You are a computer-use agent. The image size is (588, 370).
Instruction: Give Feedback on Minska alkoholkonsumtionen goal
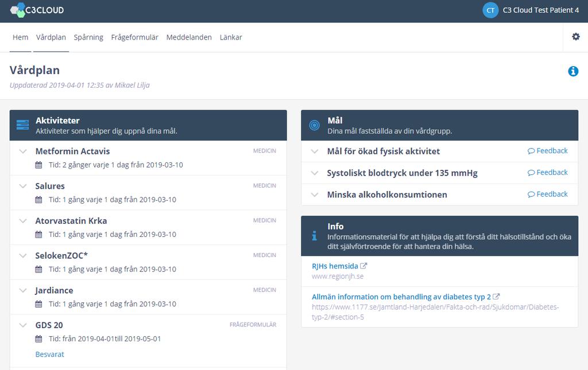pos(547,194)
